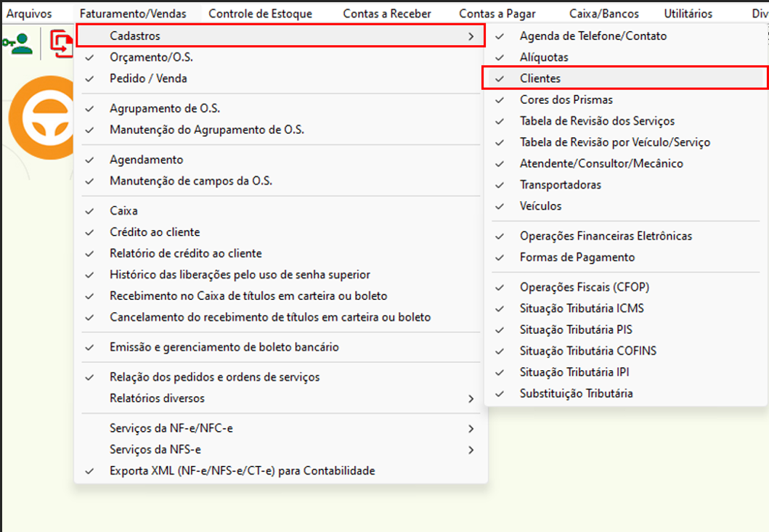Click the orange steering wheel logo
Image resolution: width=769 pixels, height=532 pixels.
tap(42, 118)
